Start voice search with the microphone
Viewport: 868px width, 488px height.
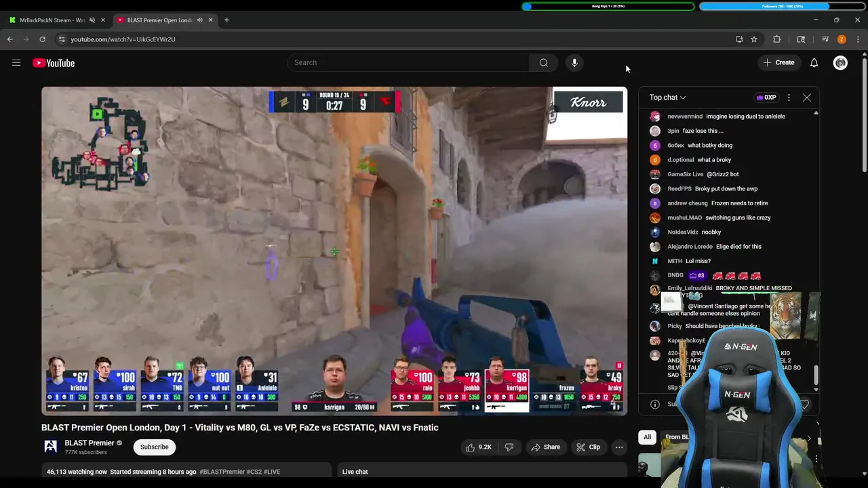coord(574,63)
